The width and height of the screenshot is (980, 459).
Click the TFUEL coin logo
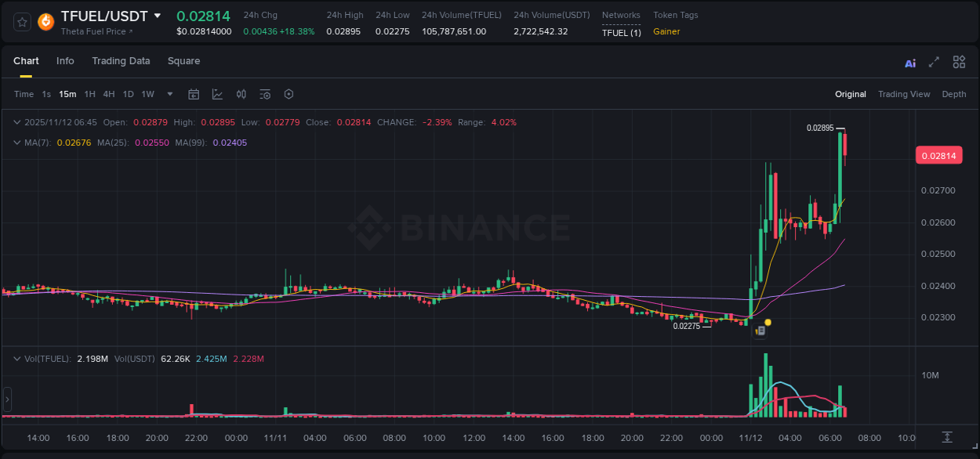coord(45,22)
